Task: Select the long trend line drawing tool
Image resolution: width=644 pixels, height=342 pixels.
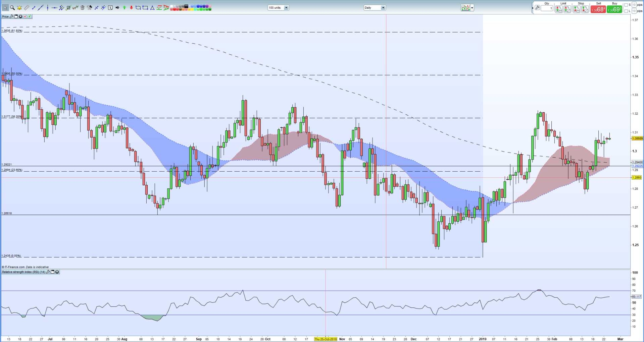Action: (40, 8)
